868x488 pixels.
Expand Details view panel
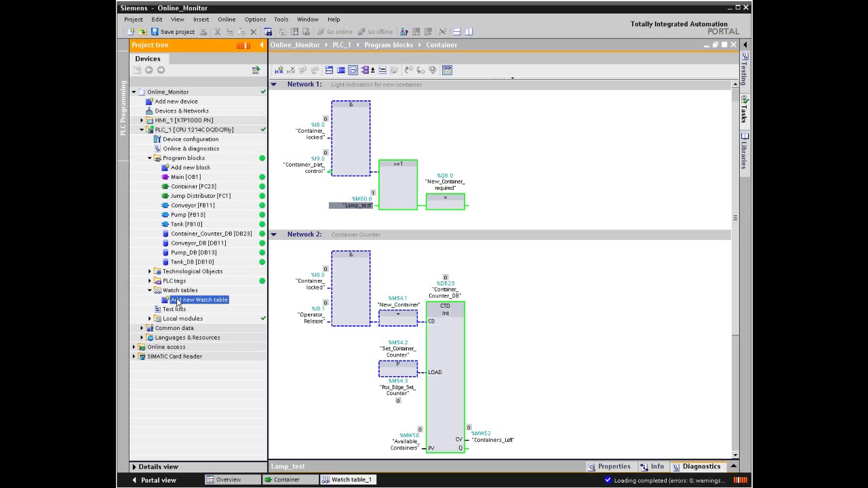tap(134, 466)
